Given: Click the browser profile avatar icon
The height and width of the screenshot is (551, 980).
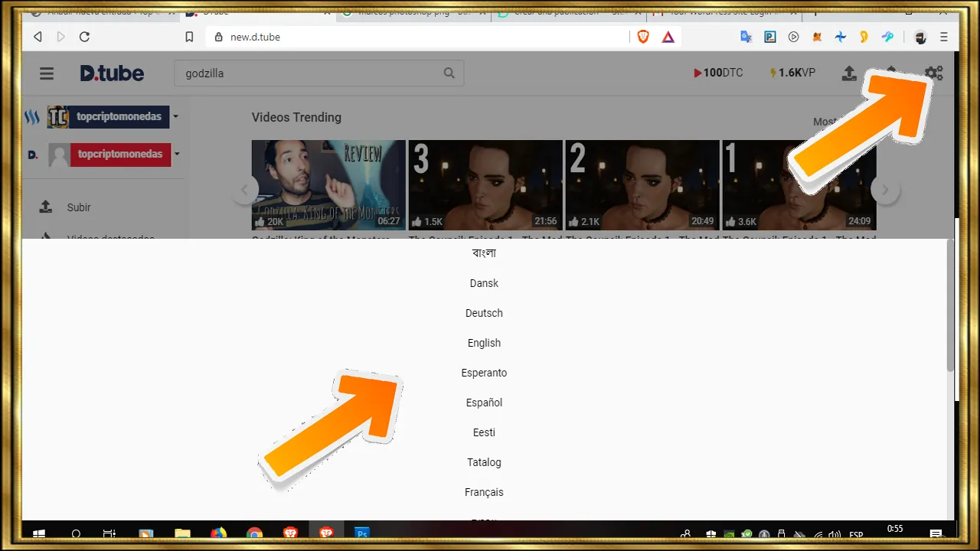Looking at the screenshot, I should click(920, 37).
